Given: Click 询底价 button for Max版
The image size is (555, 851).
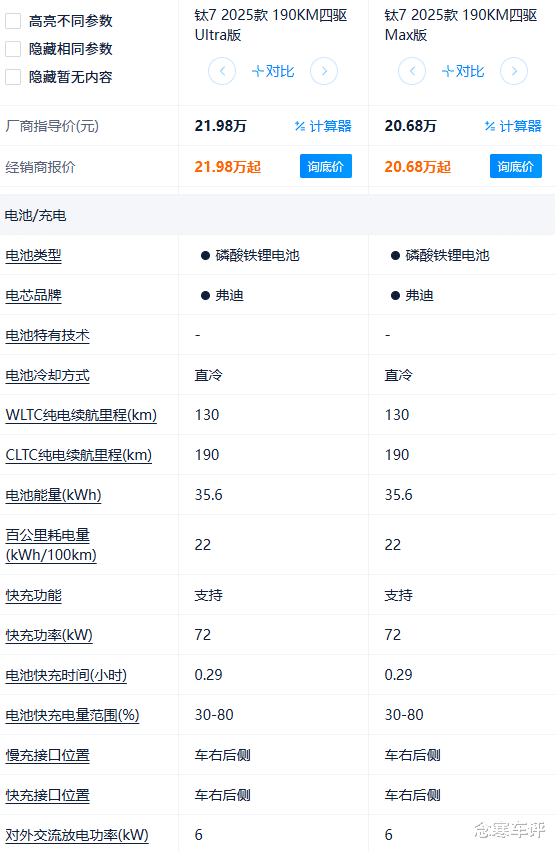Looking at the screenshot, I should (515, 166).
